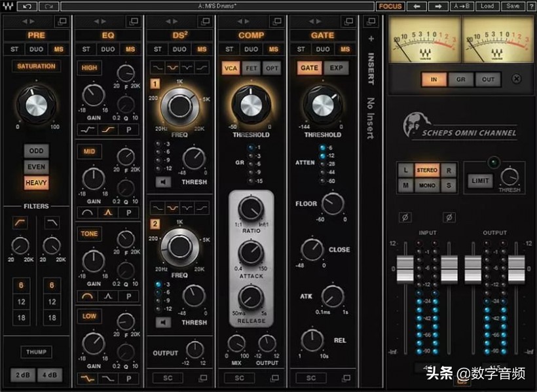Click the Waves logo icon

pos(8,6)
